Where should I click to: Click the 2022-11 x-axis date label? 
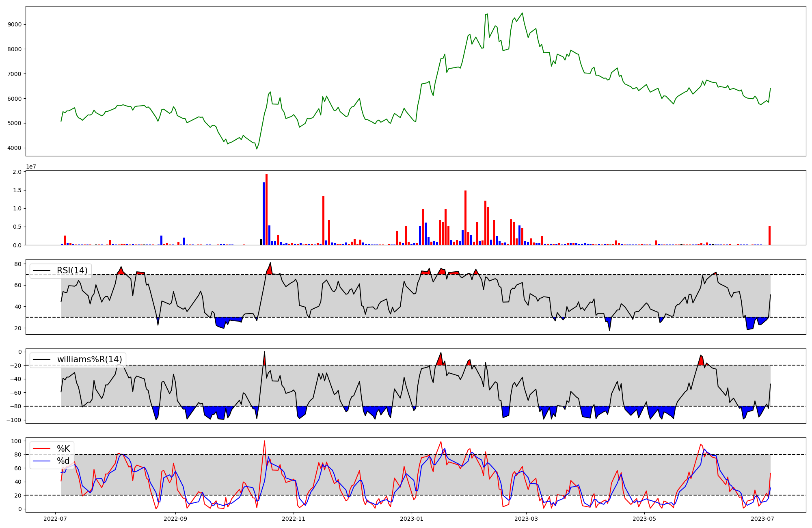coord(294,519)
